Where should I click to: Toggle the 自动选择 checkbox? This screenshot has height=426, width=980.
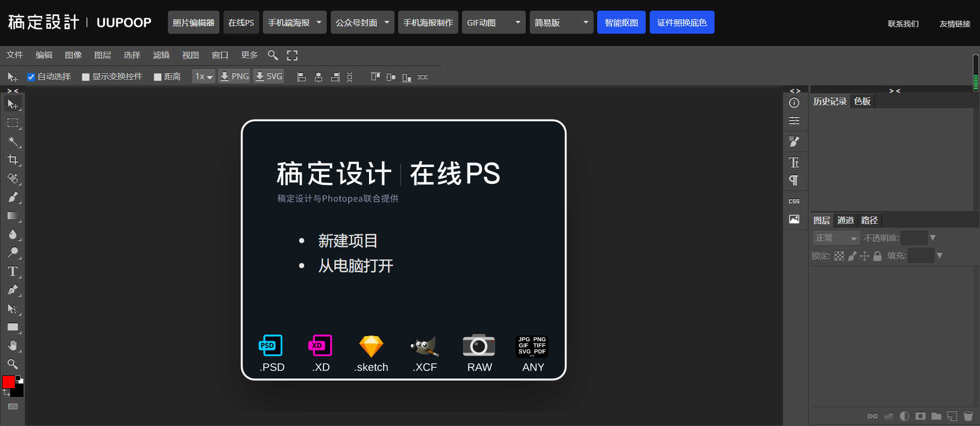coord(31,77)
